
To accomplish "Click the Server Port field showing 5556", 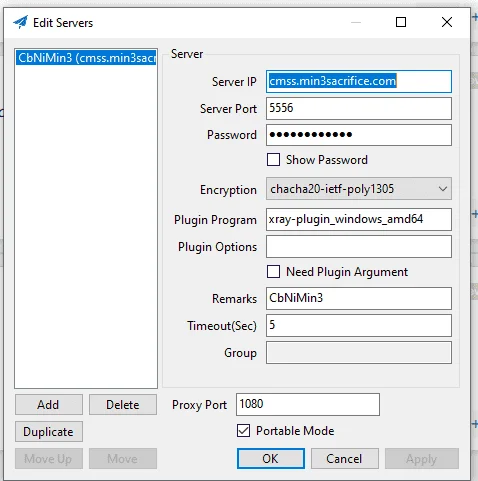I will click(359, 108).
